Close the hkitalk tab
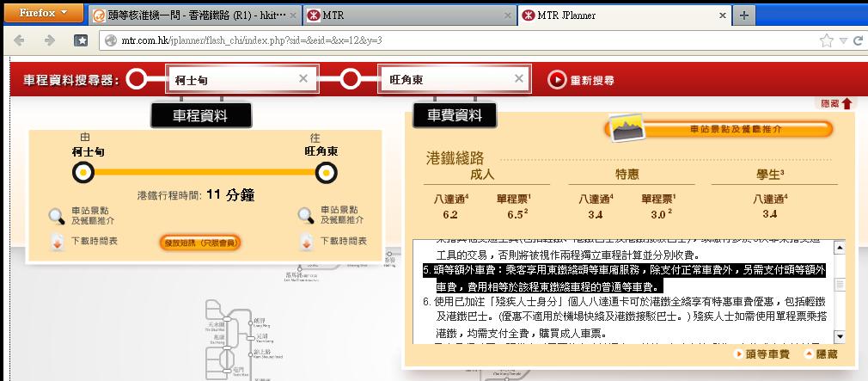This screenshot has width=868, height=381. tap(293, 15)
